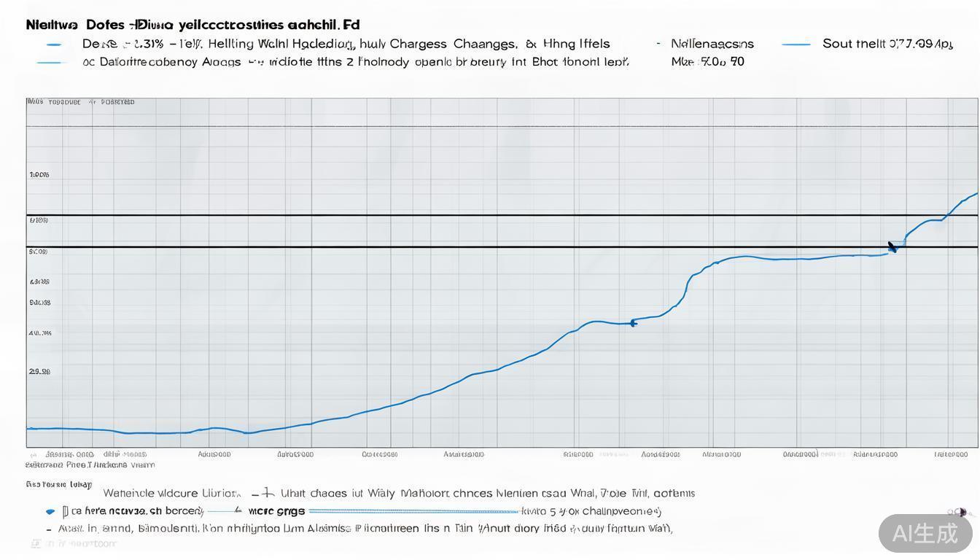
Task: Click the 'Mke 5.0o 70' legend text
Action: (707, 62)
